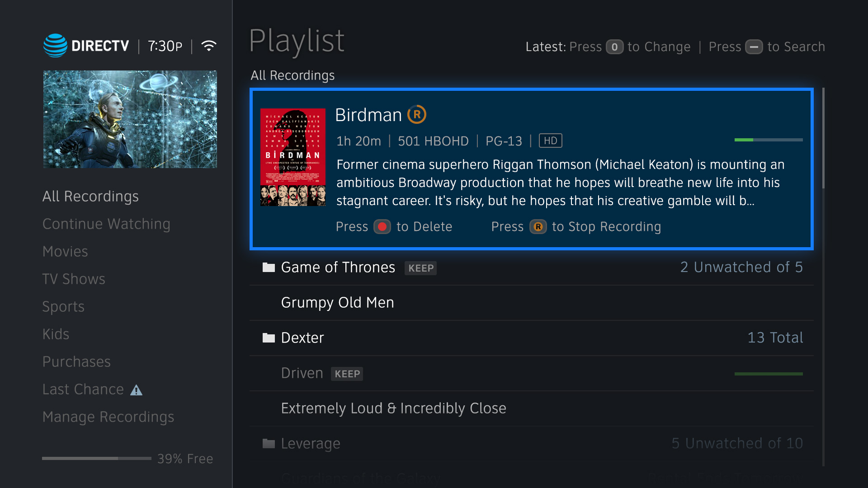Open Continue Watching category

coord(106,224)
